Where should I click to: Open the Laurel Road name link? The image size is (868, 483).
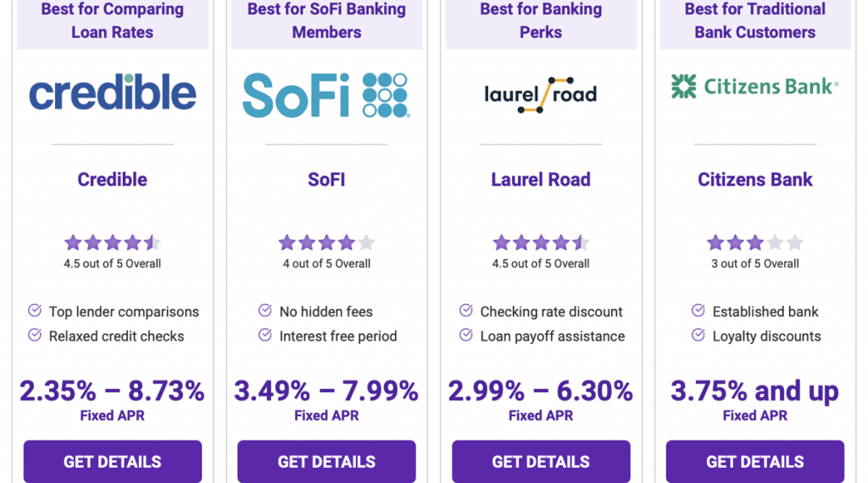click(541, 180)
